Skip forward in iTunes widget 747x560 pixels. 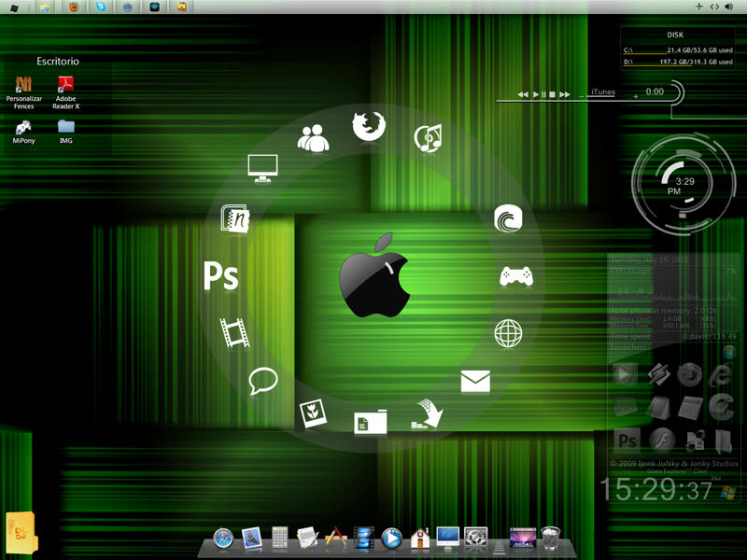565,94
